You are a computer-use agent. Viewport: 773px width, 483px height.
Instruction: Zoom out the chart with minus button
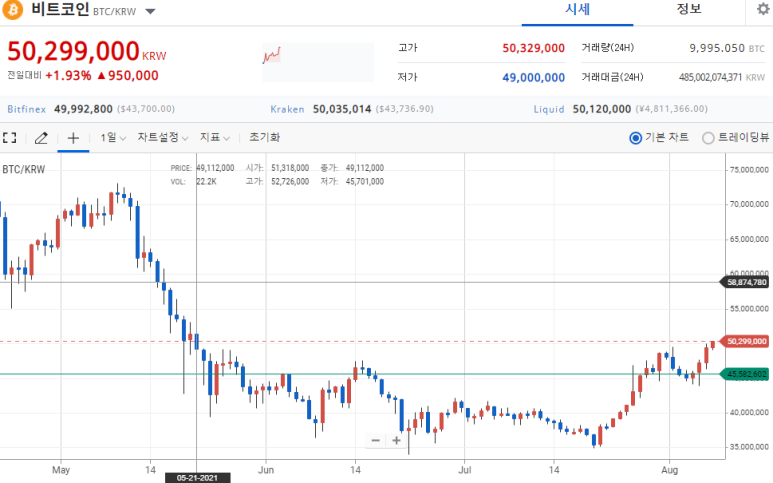tap(376, 440)
